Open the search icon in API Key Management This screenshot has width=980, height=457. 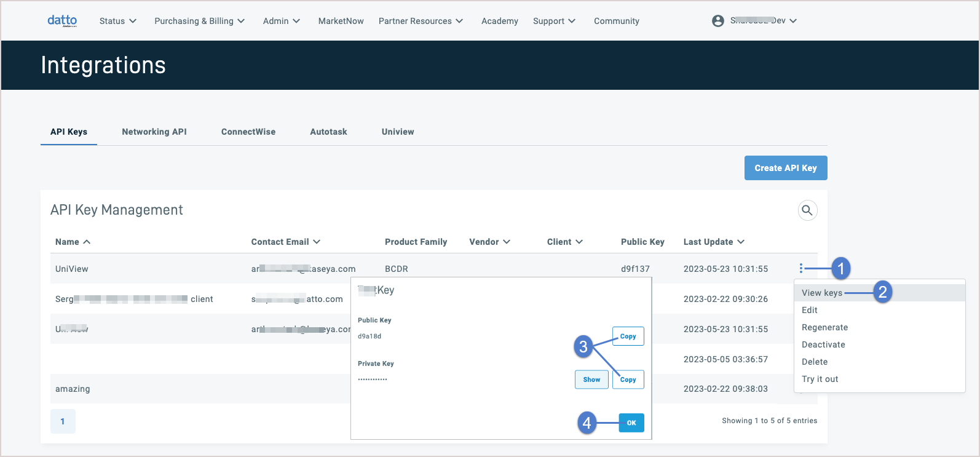[x=807, y=210]
